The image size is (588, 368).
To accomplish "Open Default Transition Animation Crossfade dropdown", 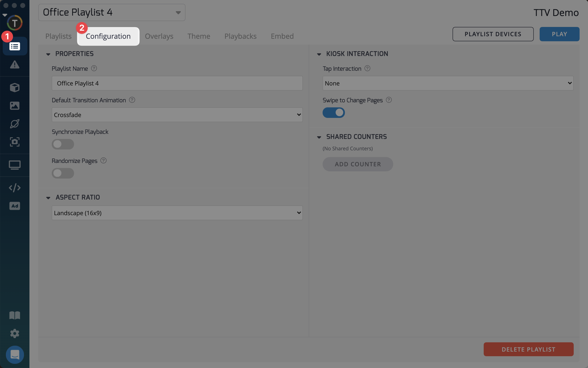I will [x=177, y=115].
